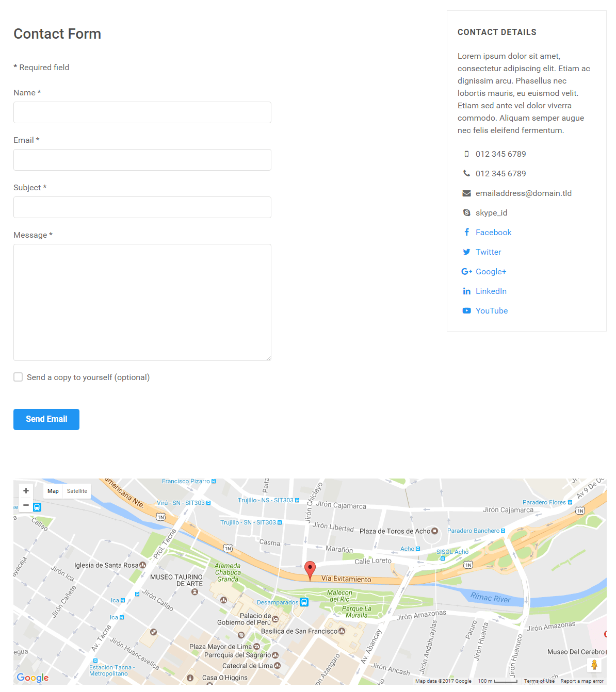Click MUSEO TAURINO DE ARTE marker

[x=194, y=592]
